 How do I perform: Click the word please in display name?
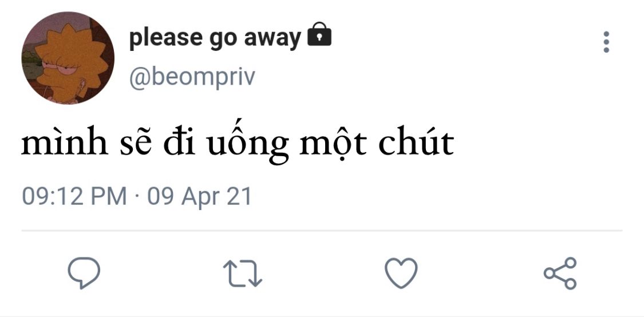pos(166,39)
